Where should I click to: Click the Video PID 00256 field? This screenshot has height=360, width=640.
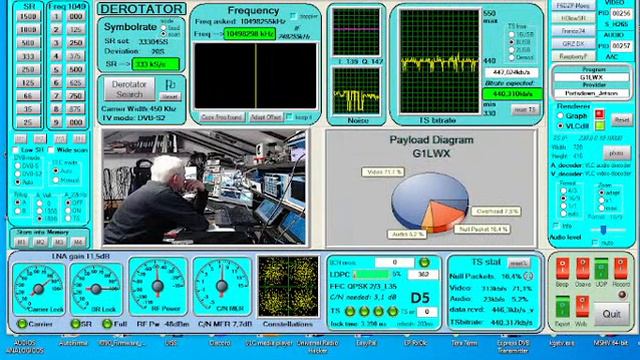tap(621, 14)
